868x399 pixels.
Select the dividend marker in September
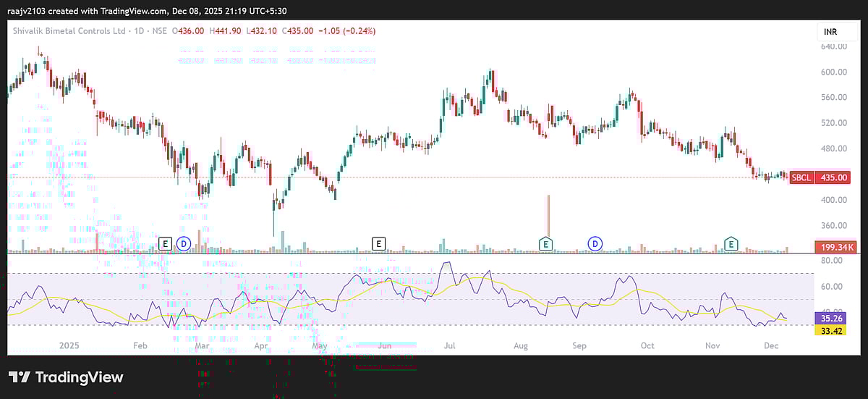(595, 243)
